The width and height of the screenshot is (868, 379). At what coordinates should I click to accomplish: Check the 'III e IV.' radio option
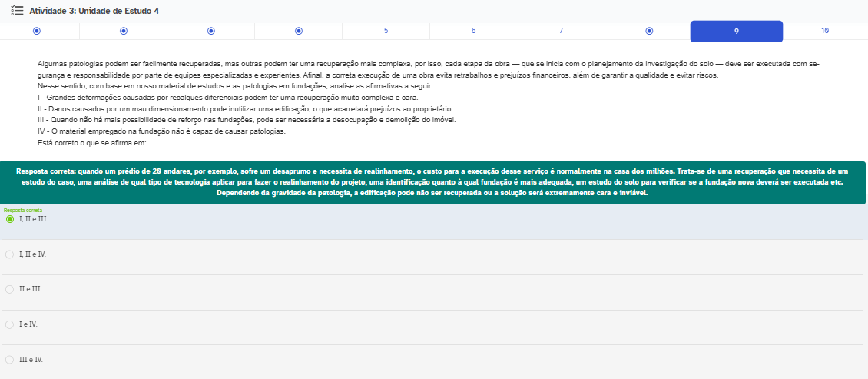coord(10,360)
